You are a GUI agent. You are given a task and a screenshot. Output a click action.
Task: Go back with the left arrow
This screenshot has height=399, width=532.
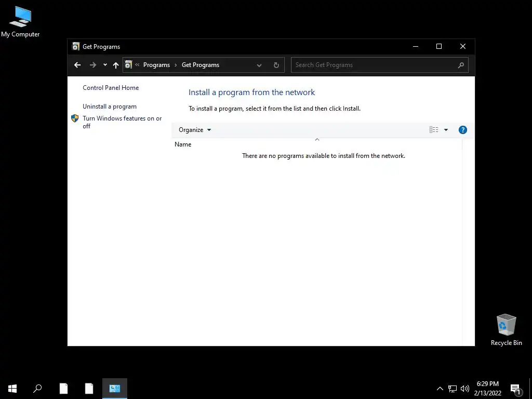click(77, 65)
